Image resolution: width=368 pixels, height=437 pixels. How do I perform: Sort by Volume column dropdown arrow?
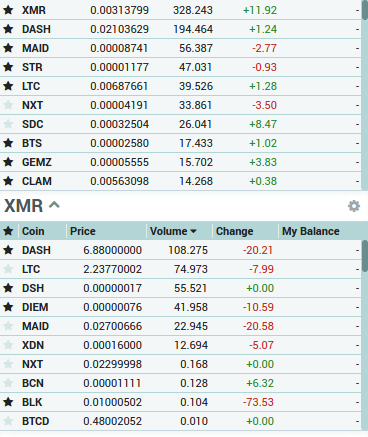[x=193, y=231]
